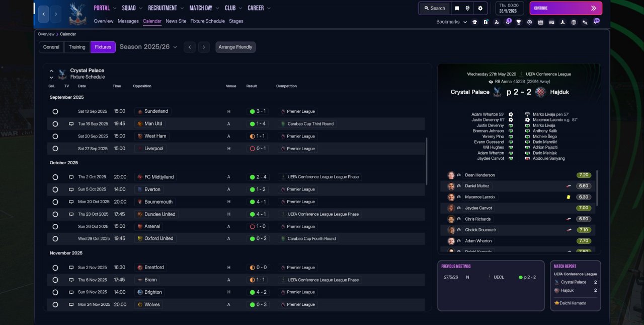Click the TV icon on Man Utd row

click(x=71, y=123)
